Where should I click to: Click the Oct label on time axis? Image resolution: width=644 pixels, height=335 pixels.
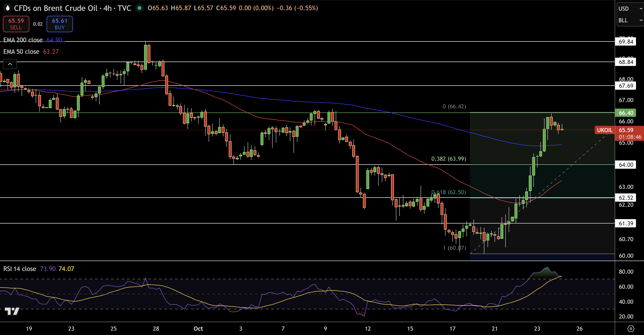[198, 328]
